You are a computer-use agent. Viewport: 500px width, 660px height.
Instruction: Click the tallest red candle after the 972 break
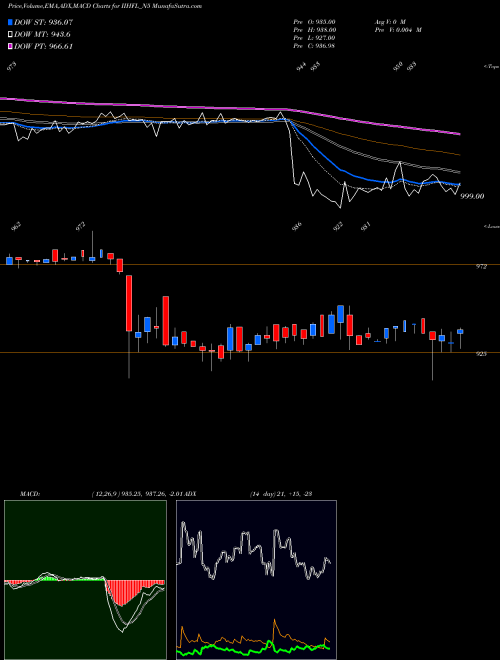pos(129,303)
